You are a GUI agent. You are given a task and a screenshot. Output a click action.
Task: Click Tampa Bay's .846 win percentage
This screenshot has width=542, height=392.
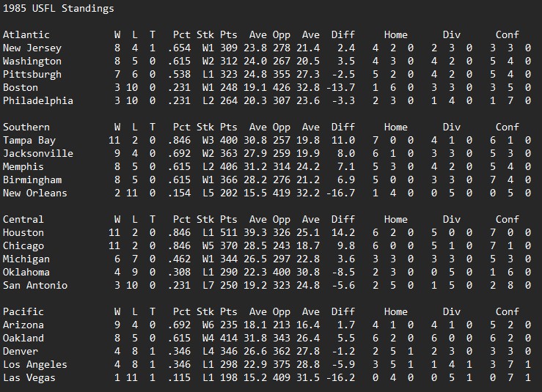(179, 140)
